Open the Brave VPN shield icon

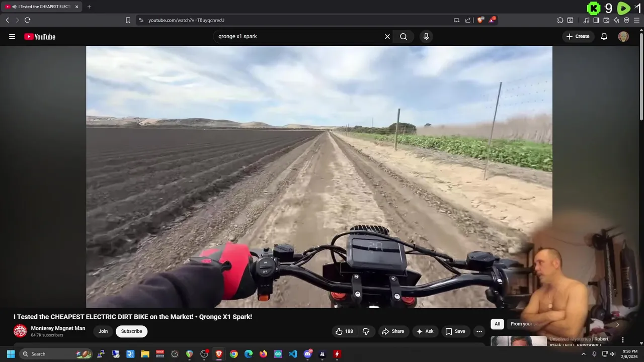[626, 20]
